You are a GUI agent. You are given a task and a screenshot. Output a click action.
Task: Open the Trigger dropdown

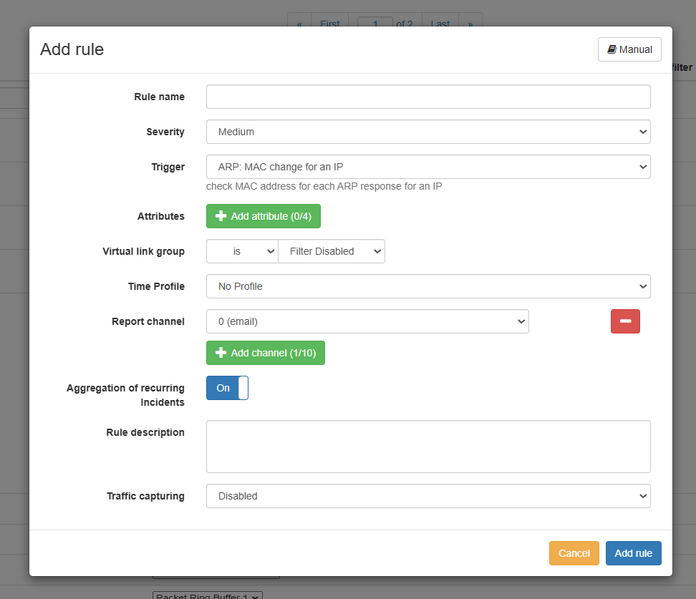(428, 167)
